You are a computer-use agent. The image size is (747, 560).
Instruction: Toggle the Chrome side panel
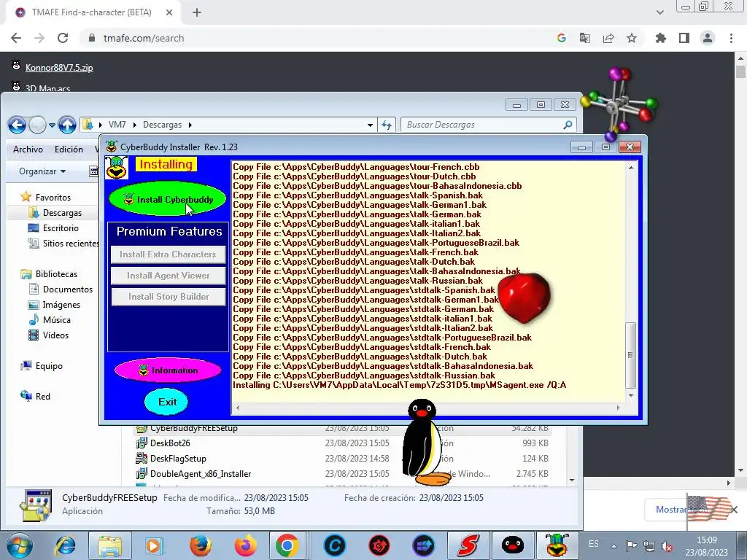click(x=684, y=38)
